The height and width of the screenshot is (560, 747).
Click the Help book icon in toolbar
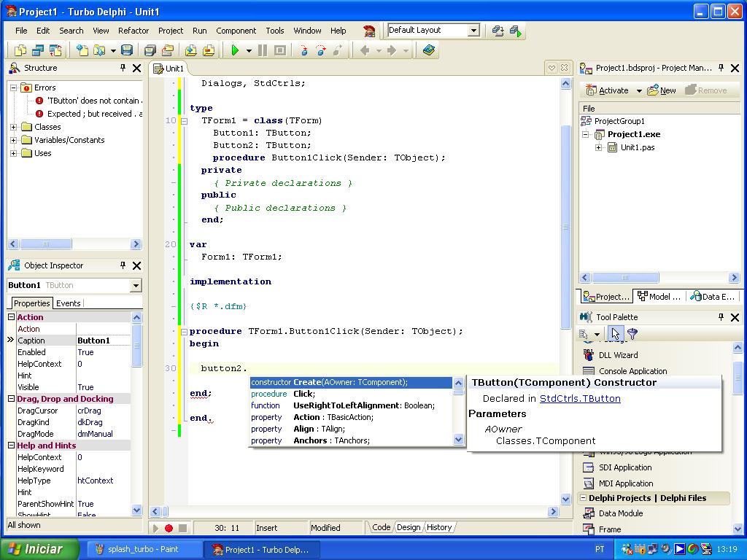(x=428, y=50)
